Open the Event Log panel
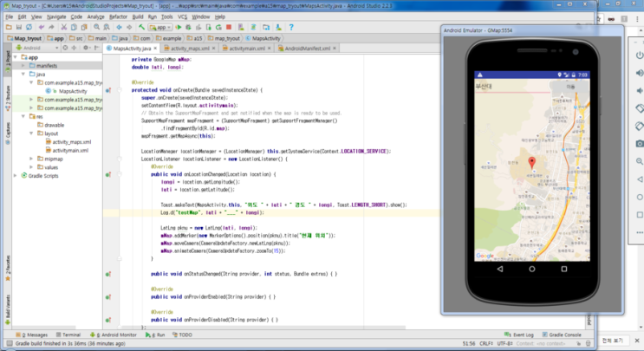Viewport: 644px width, 351px height. 522,334
